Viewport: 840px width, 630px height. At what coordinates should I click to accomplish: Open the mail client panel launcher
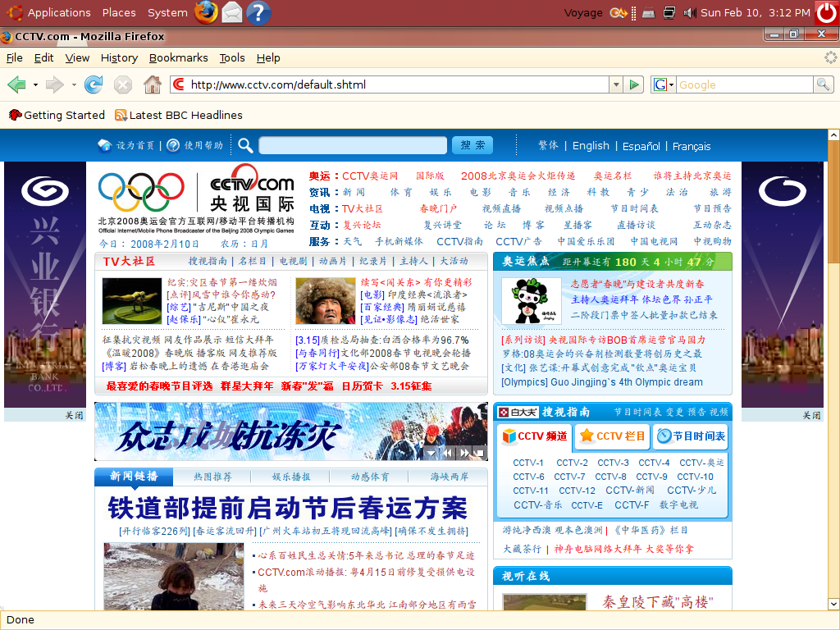click(x=232, y=12)
